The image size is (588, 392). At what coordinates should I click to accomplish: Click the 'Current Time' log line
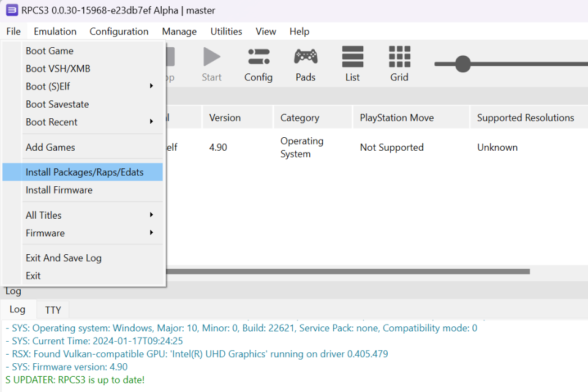tap(94, 341)
